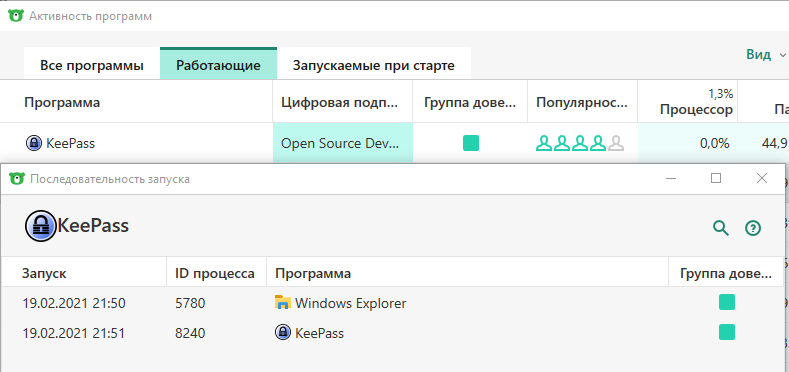Viewport: 789px width, 372px height.
Task: Click the popularity users rating icons for KeePass
Action: pyautogui.click(x=580, y=143)
